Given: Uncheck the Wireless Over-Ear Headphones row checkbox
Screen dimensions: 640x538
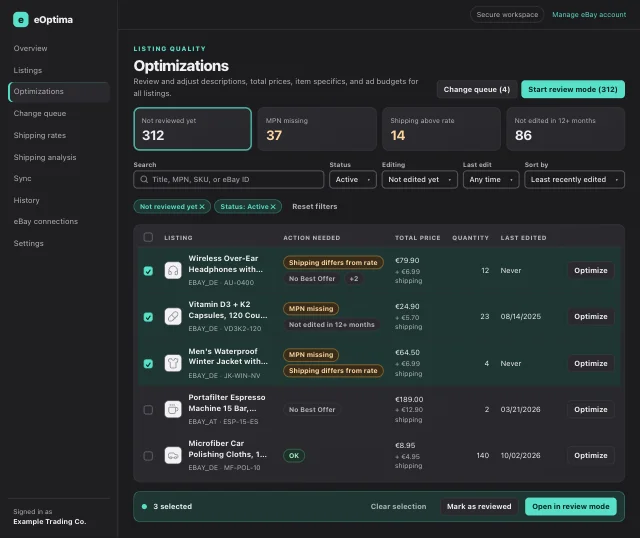Looking at the screenshot, I should pyautogui.click(x=148, y=271).
